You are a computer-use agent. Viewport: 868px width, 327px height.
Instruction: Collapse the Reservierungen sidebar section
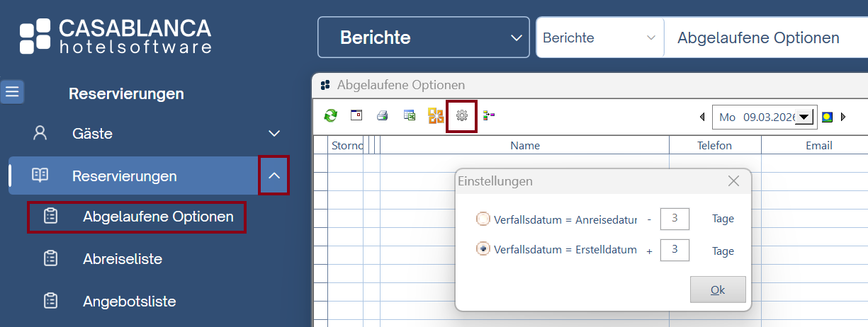[274, 176]
